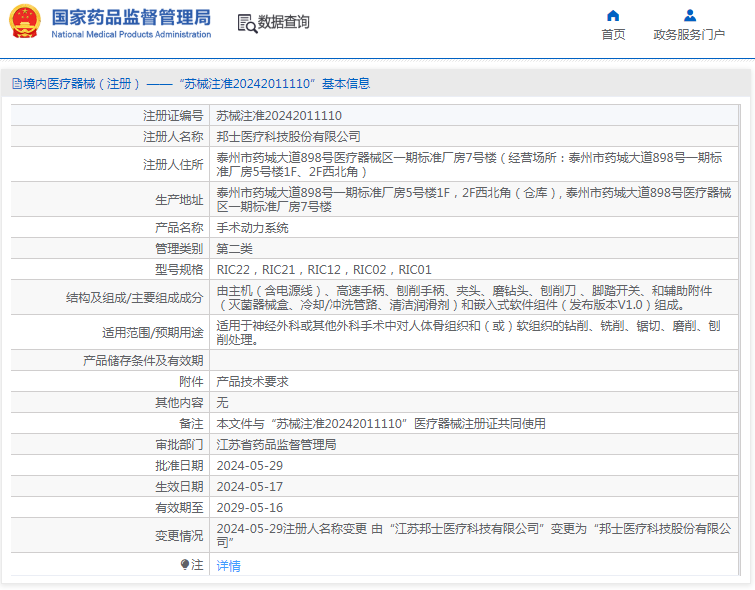The width and height of the screenshot is (755, 590).
Task: Click the 政务服务门户 text link
Action: pos(689,35)
